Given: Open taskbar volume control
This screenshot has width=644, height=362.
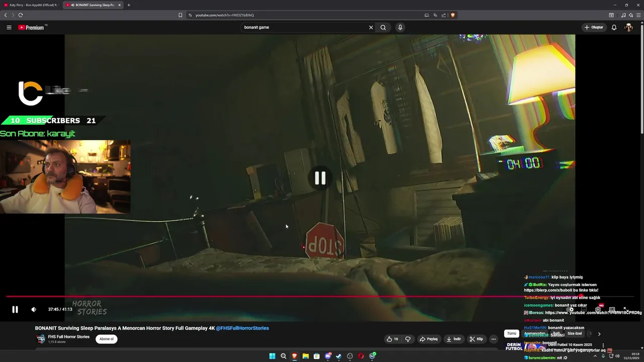Looking at the screenshot, I should (617, 356).
